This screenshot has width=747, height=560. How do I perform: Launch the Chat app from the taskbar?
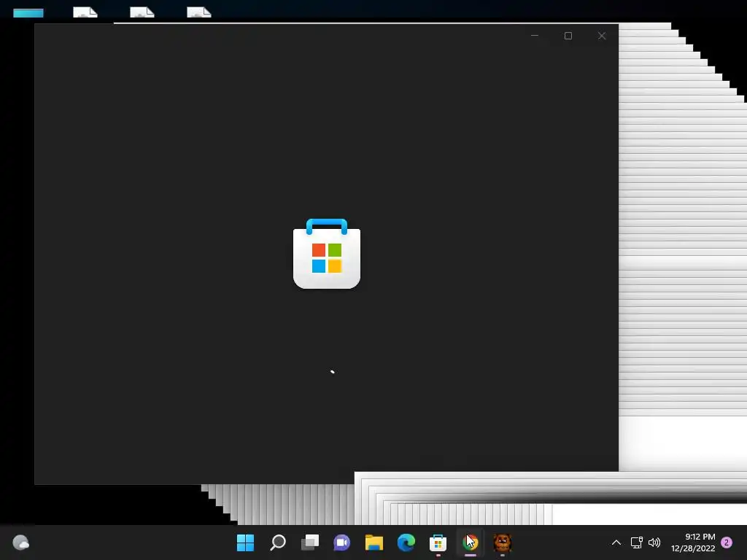[342, 542]
